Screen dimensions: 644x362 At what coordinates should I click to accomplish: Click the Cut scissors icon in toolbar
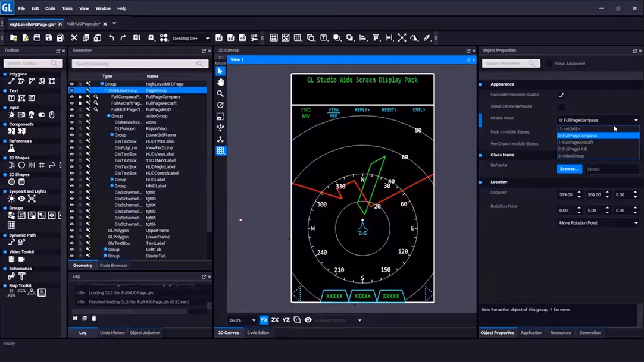tap(74, 38)
